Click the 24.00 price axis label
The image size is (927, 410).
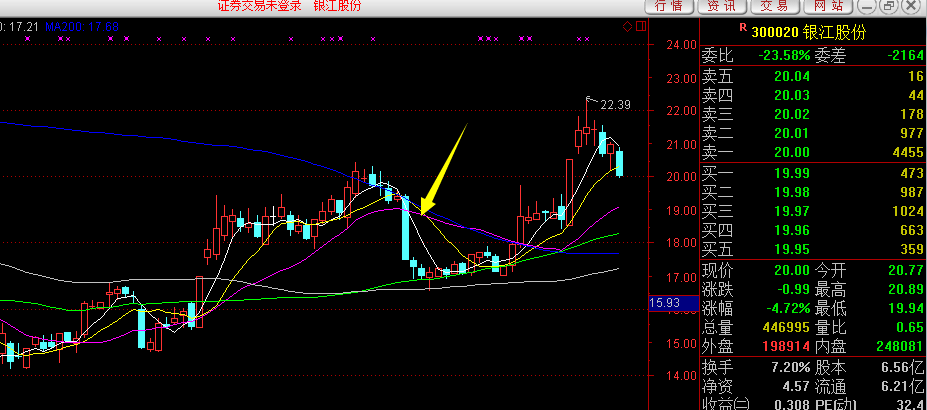pyautogui.click(x=681, y=45)
